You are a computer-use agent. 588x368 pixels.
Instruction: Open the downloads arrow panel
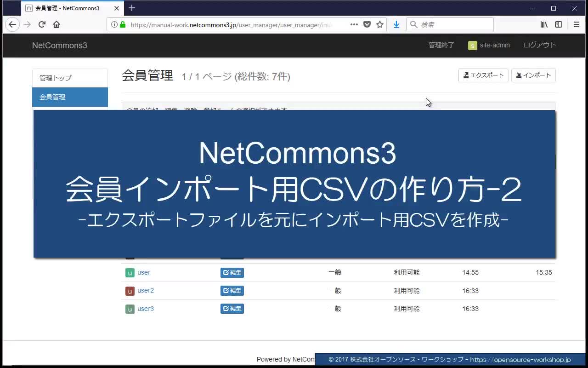[396, 24]
